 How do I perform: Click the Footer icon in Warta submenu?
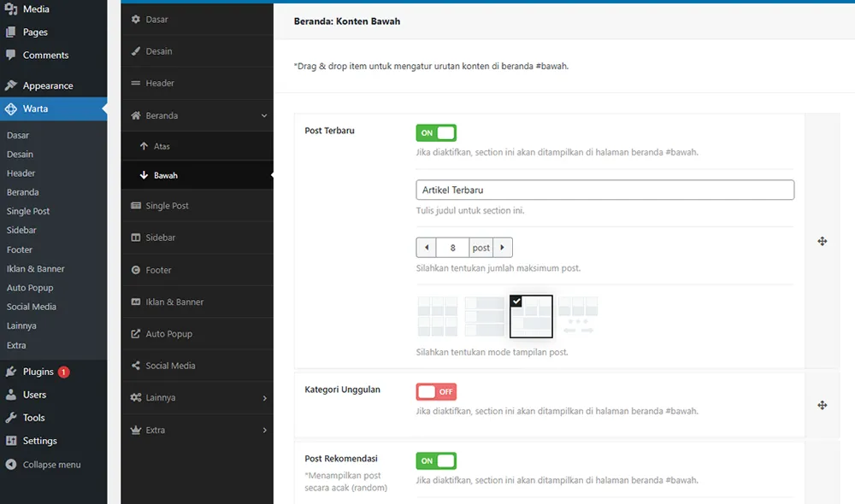137,269
